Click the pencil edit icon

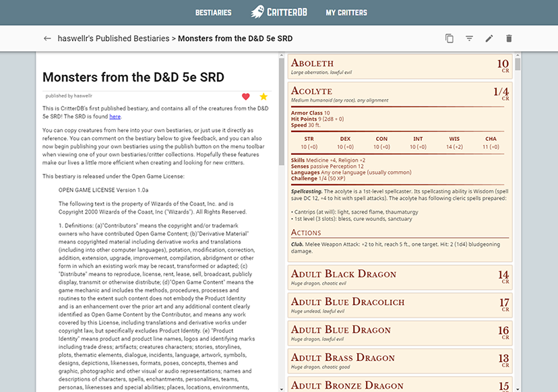(x=489, y=38)
